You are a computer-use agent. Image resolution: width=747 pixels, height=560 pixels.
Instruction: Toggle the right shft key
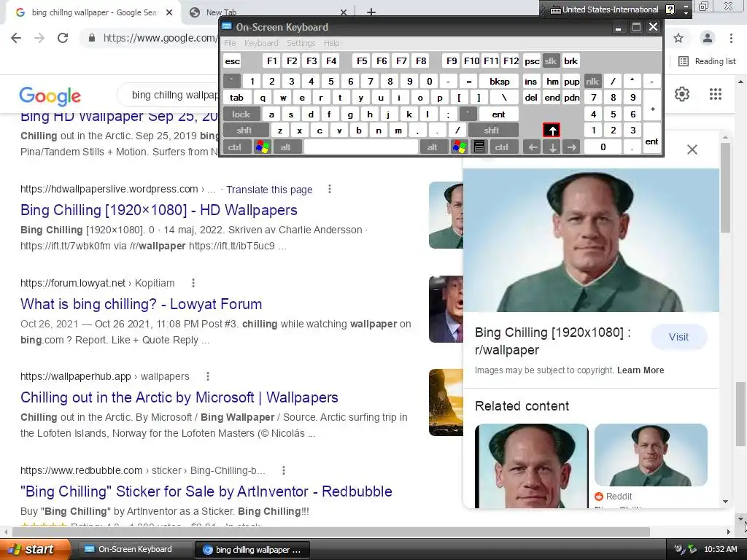493,131
